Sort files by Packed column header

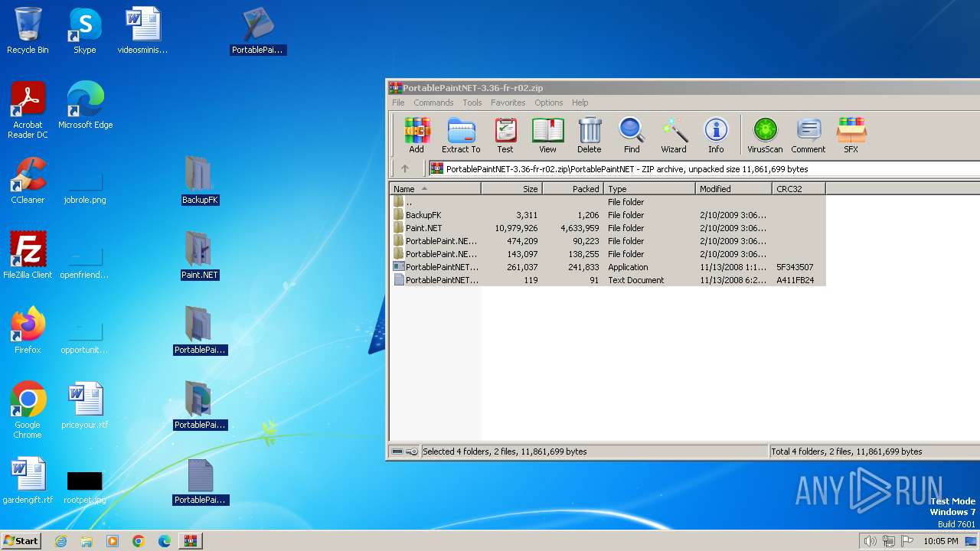tap(573, 188)
